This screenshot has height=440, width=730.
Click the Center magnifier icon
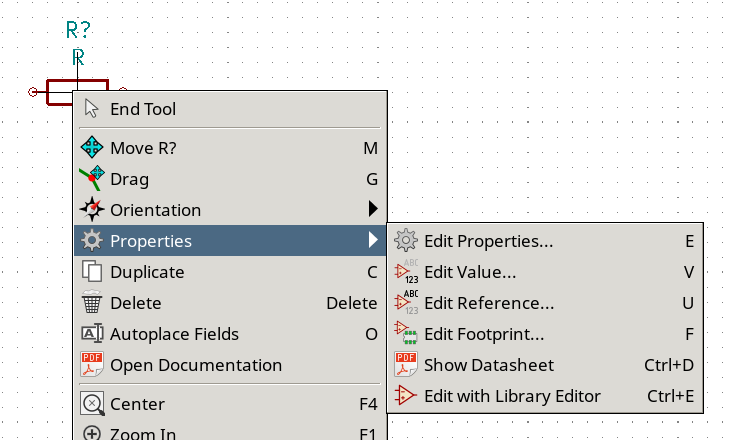tap(92, 404)
